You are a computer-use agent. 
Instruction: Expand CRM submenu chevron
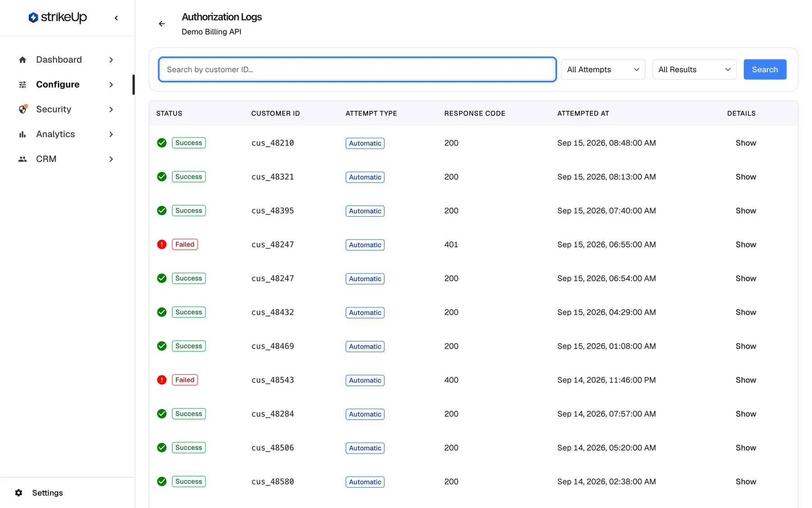[111, 159]
